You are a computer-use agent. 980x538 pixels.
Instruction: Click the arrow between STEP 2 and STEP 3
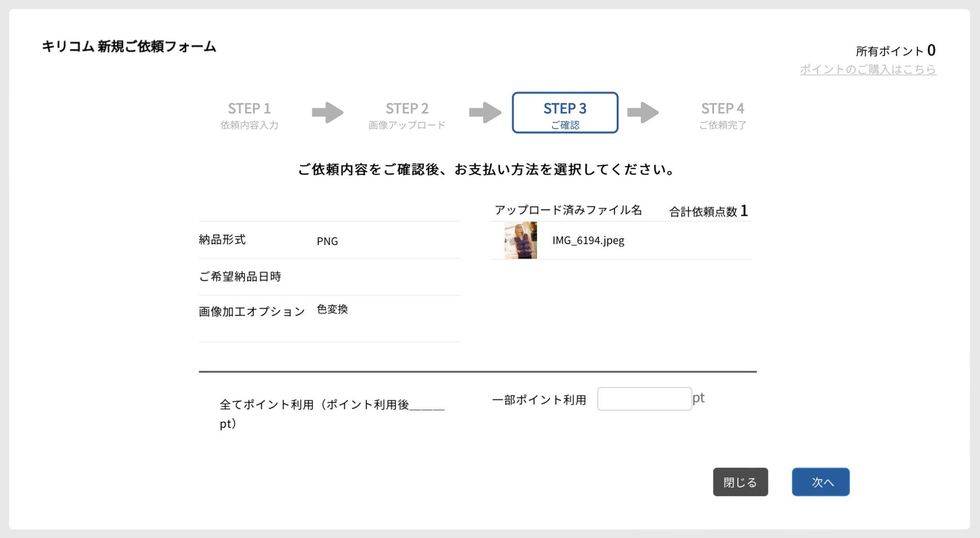click(485, 112)
